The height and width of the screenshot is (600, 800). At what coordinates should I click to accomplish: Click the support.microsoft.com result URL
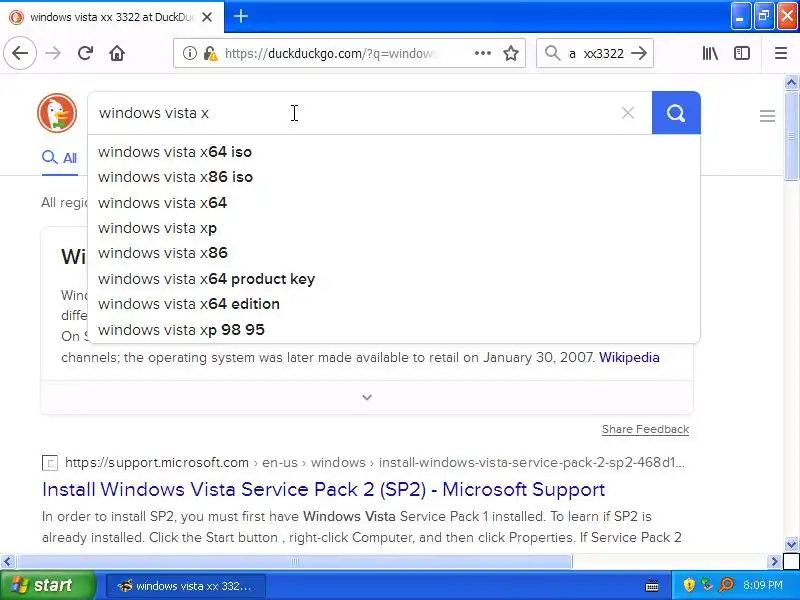pyautogui.click(x=375, y=463)
